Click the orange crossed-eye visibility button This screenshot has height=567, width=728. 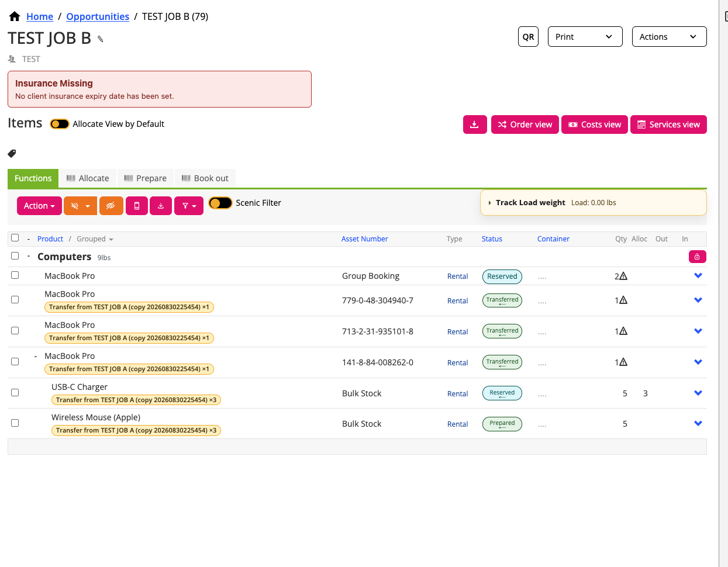click(x=111, y=206)
